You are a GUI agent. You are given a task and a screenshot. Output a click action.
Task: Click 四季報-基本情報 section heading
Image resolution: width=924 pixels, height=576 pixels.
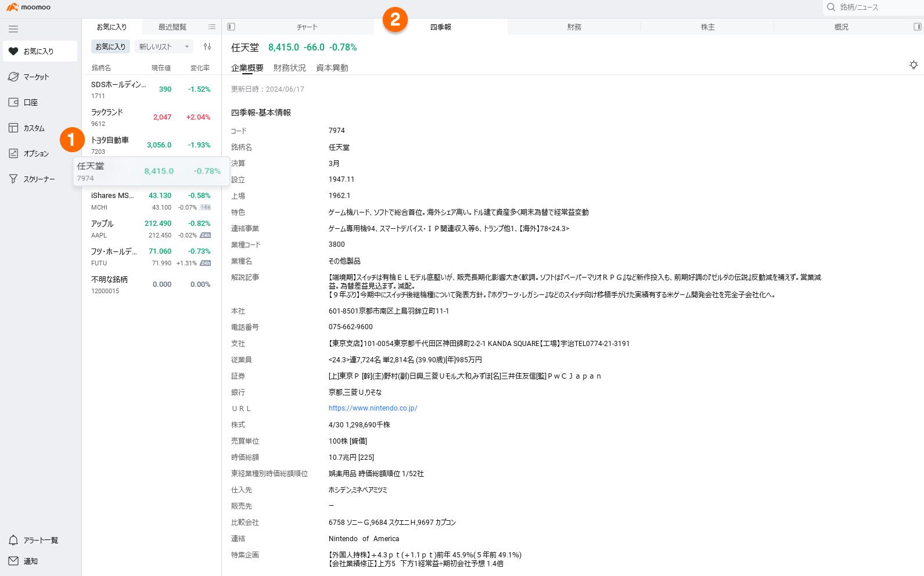(261, 113)
